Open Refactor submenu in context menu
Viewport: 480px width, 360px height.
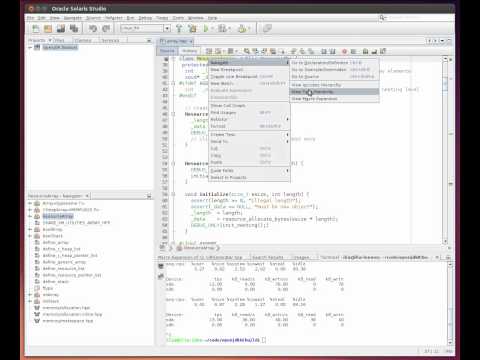click(249, 119)
